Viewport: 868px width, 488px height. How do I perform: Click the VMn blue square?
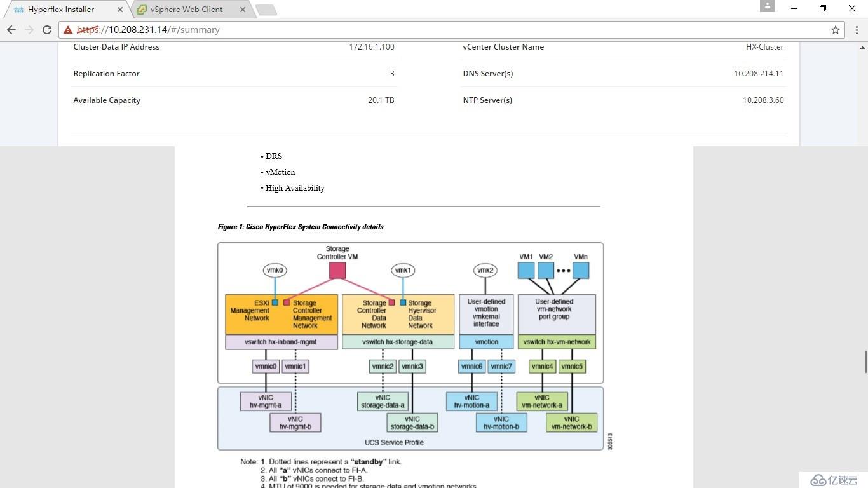pos(581,270)
